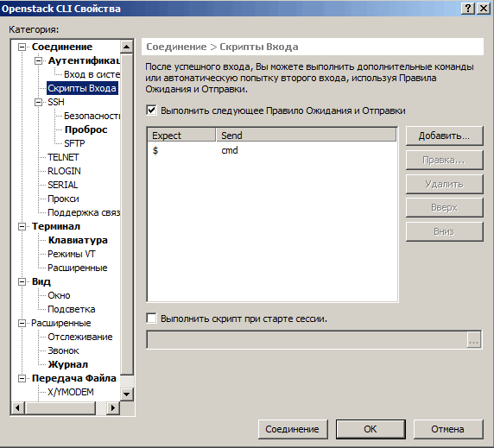Image resolution: width=494 pixels, height=448 pixels.
Task: Click the horizontal scrollbar right arrow
Action: click(x=113, y=407)
